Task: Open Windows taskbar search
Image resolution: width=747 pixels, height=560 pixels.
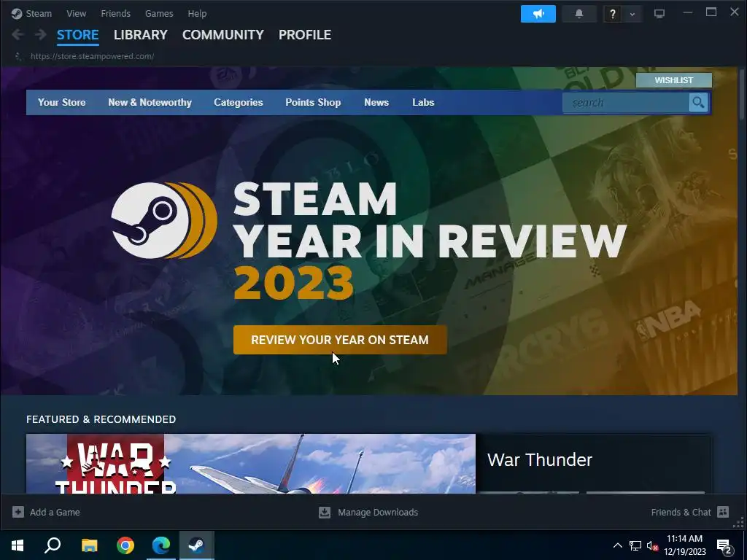Action: click(53, 545)
